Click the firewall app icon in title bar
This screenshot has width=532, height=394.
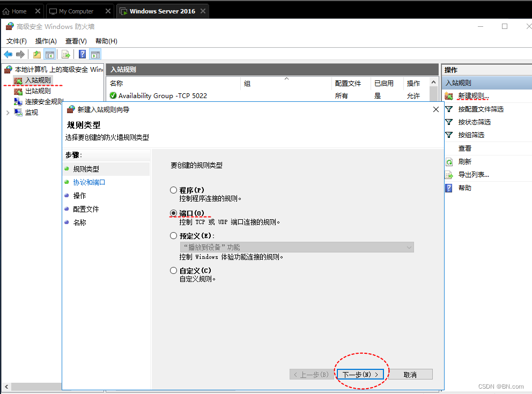[x=10, y=26]
